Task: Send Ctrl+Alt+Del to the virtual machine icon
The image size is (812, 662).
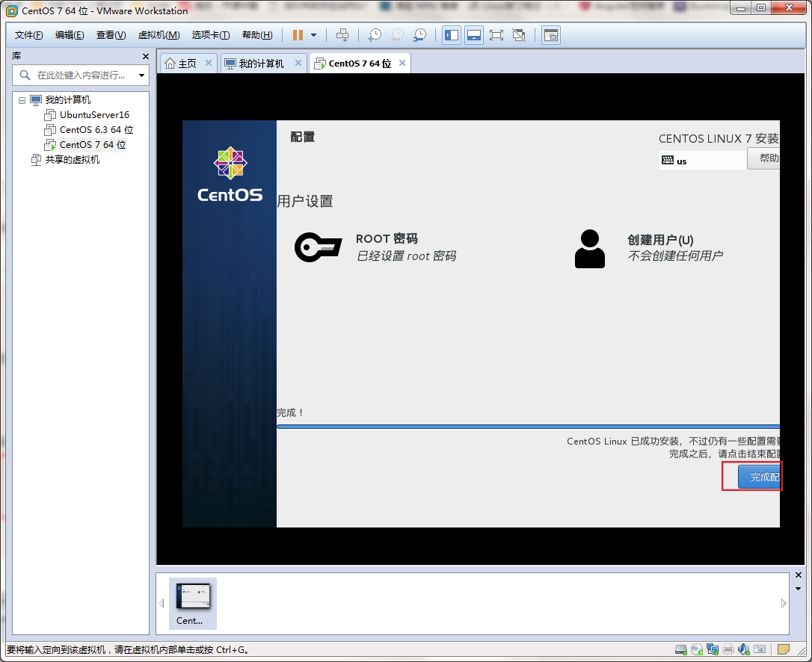Action: pos(342,35)
